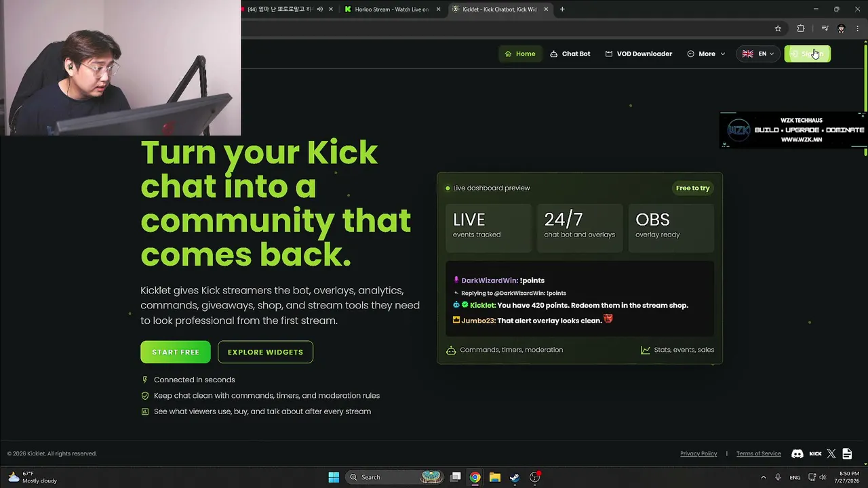Open the Chrome three-dot menu
This screenshot has height=488, width=868.
tap(858, 28)
